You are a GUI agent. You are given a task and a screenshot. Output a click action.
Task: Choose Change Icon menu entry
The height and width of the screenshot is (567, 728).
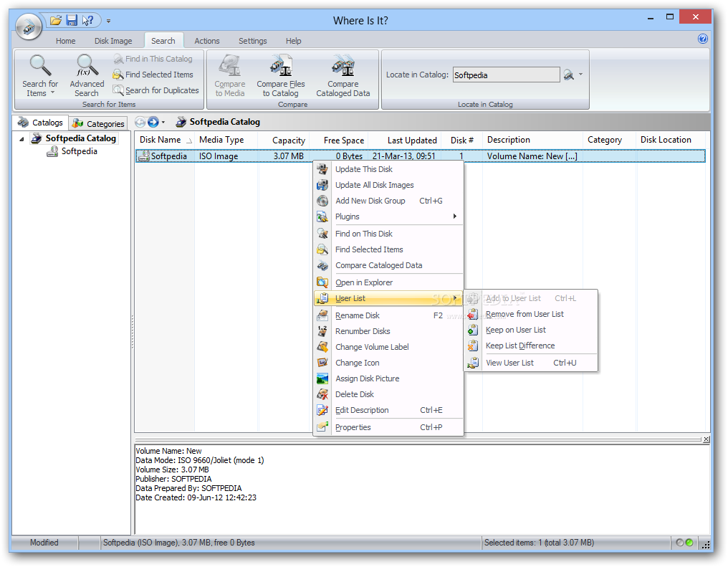tap(388, 363)
